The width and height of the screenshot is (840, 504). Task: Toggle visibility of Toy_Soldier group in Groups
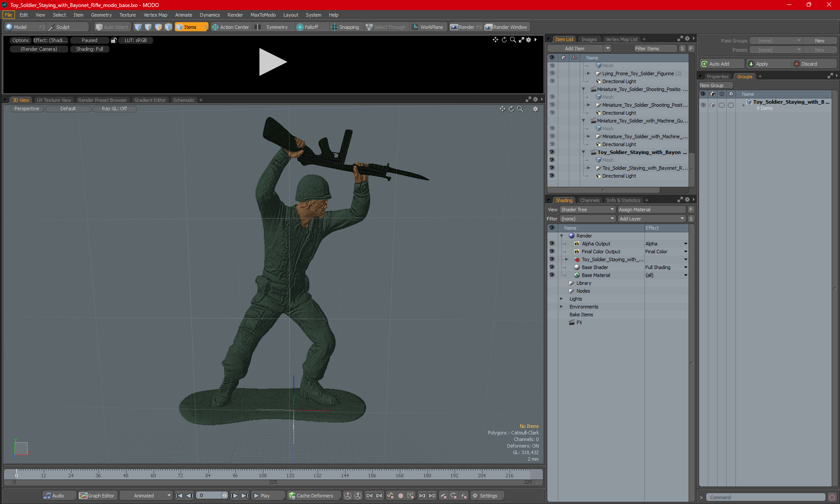pyautogui.click(x=703, y=105)
